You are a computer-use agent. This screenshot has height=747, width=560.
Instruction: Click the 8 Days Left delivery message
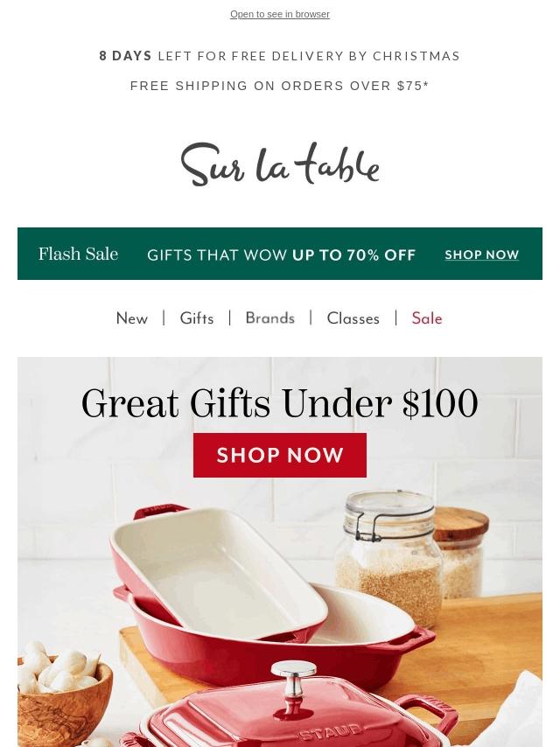280,56
